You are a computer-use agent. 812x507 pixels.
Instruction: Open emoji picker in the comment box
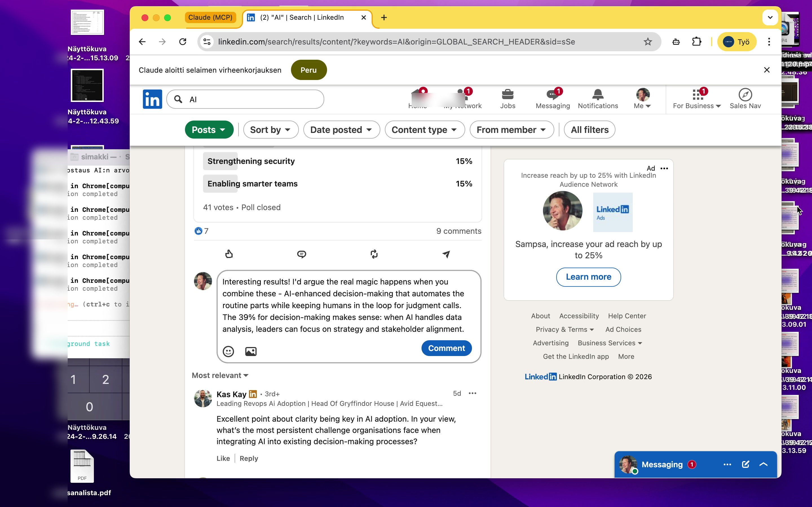pos(228,351)
